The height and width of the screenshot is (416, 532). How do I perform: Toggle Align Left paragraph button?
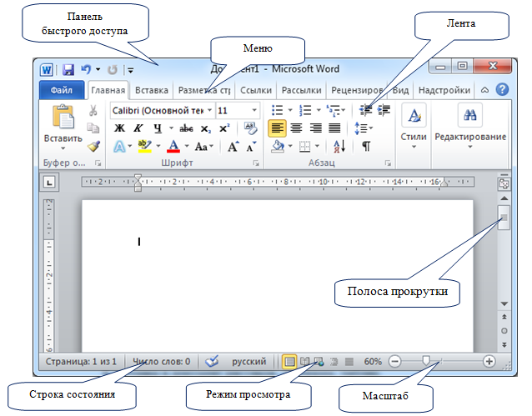tap(277, 128)
